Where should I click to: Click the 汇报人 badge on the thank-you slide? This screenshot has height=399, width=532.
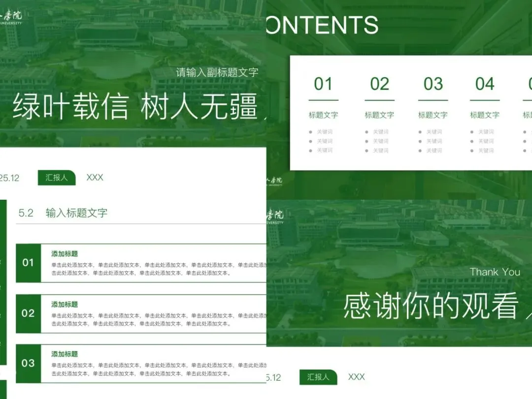tap(318, 377)
